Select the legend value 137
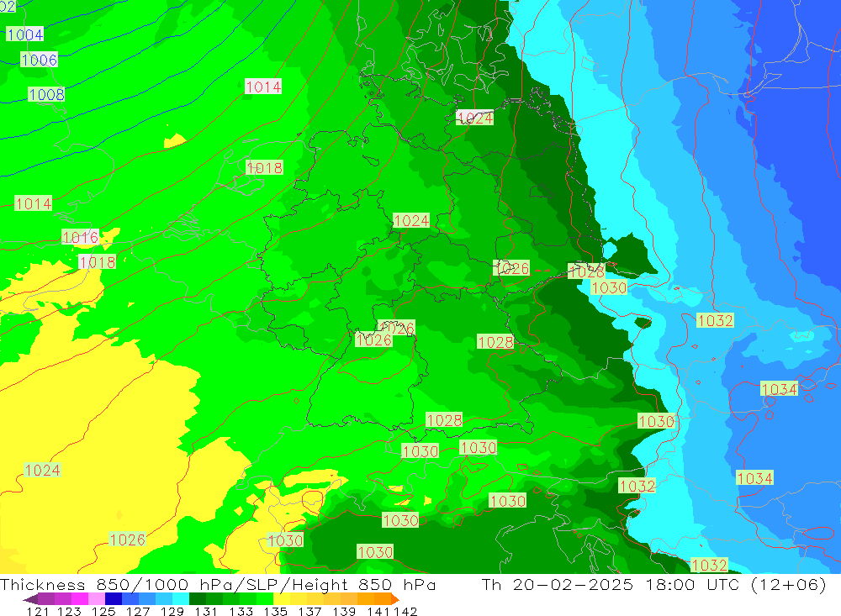This screenshot has height=616, width=841. 309,611
